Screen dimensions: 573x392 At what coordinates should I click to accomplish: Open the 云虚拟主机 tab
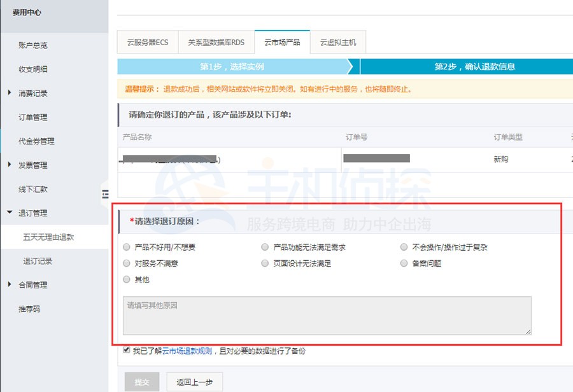coord(337,42)
